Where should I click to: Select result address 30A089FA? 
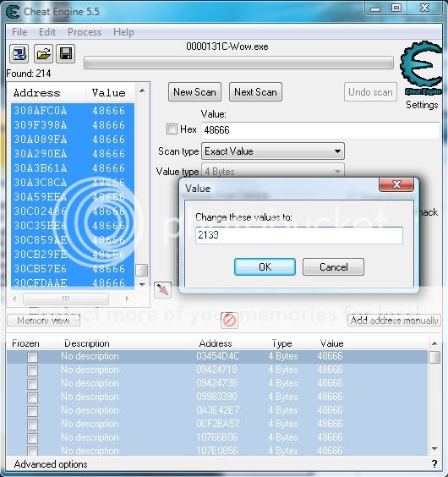(x=40, y=140)
